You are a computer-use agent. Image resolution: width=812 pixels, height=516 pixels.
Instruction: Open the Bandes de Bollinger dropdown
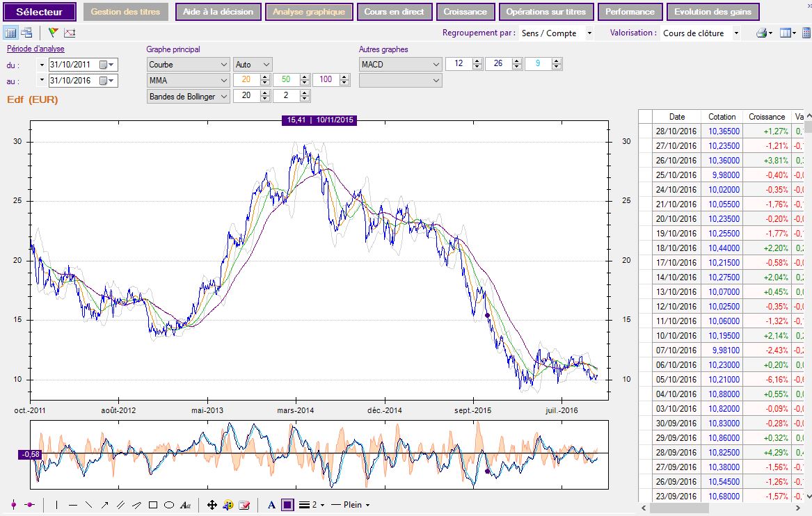tap(188, 97)
